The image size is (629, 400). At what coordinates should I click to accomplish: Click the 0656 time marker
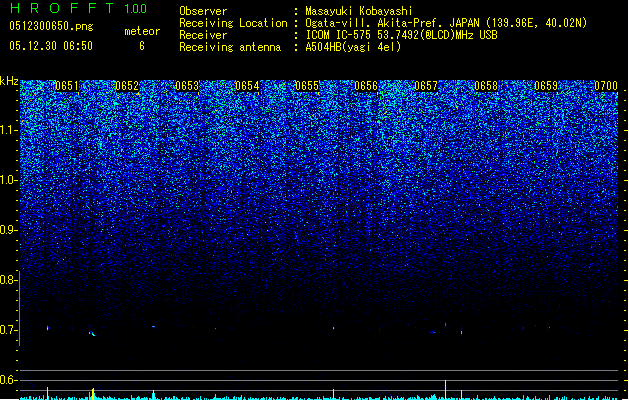(366, 86)
